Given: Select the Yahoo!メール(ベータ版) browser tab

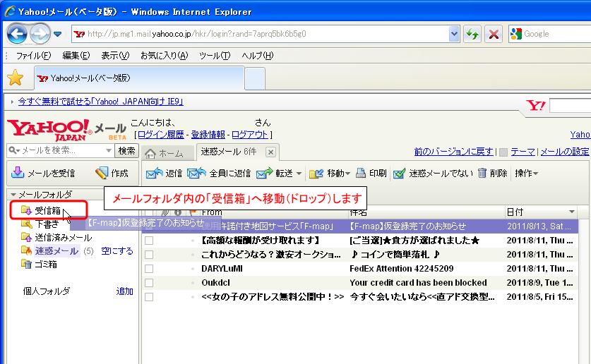Looking at the screenshot, I should 139,78.
